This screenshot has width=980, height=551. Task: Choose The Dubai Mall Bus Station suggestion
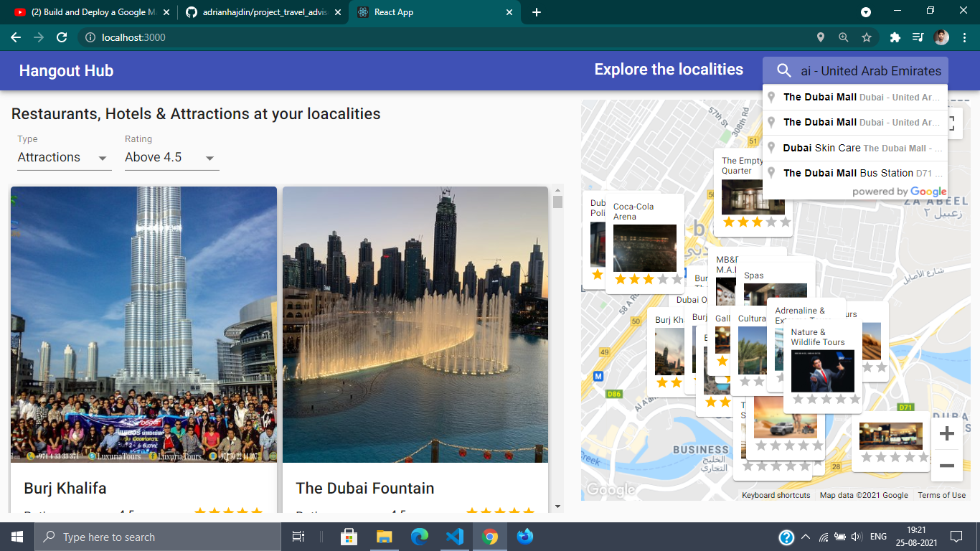(855, 173)
